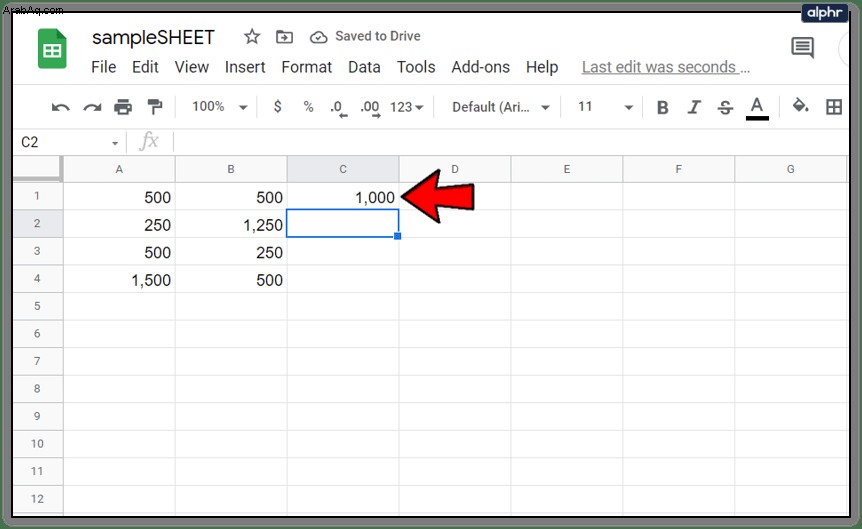Select column B header
This screenshot has height=529, width=862.
[x=231, y=169]
